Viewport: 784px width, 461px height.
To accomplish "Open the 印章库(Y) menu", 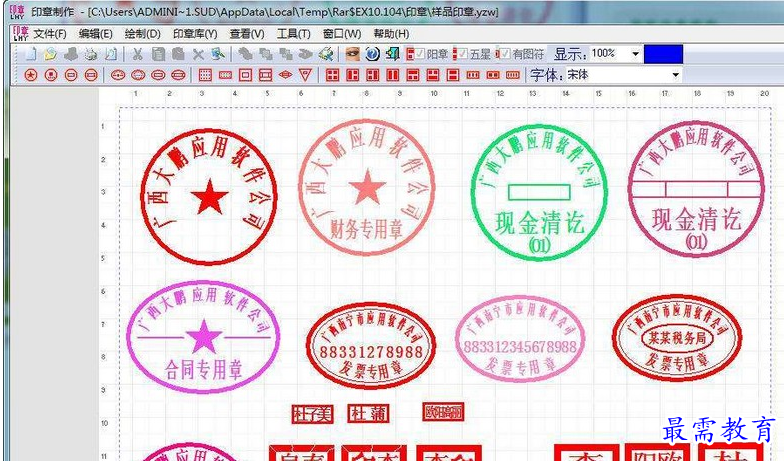I will tap(195, 34).
